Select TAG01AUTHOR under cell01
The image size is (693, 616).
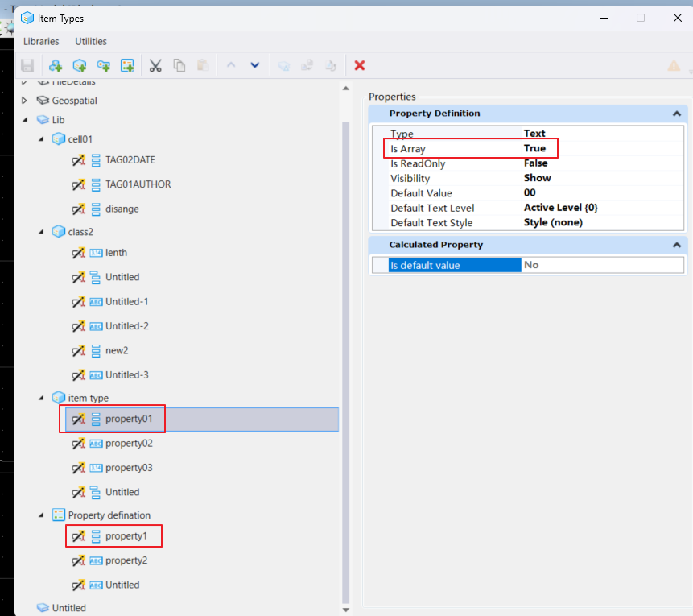click(138, 184)
